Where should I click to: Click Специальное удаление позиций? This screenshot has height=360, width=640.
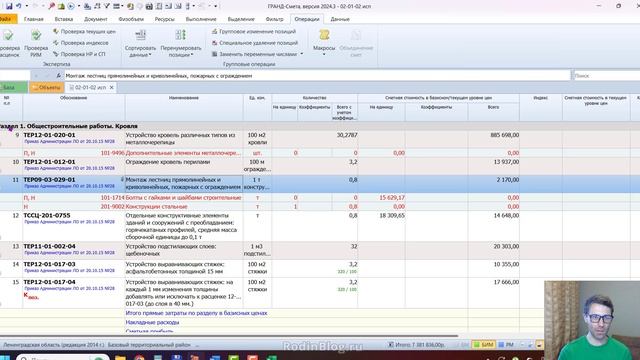click(255, 43)
